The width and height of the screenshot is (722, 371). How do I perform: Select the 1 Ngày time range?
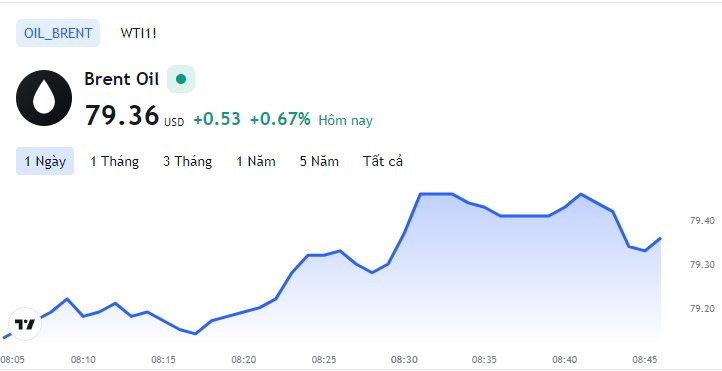point(45,161)
